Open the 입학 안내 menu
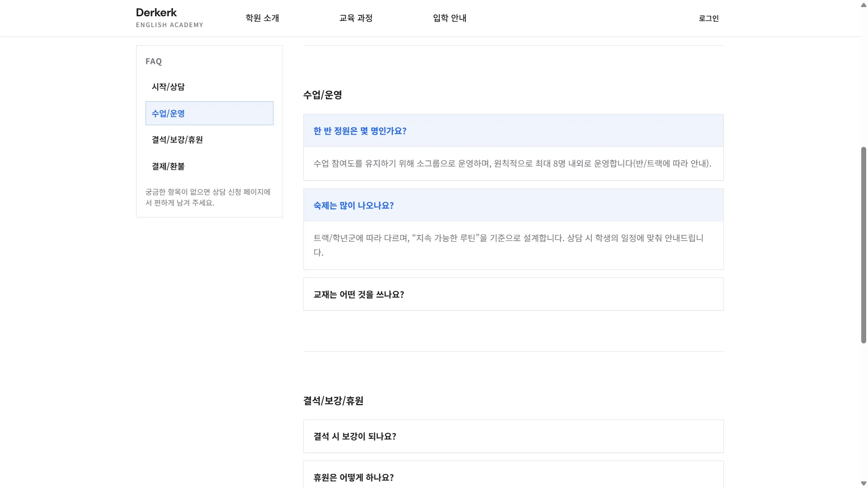 [x=450, y=18]
